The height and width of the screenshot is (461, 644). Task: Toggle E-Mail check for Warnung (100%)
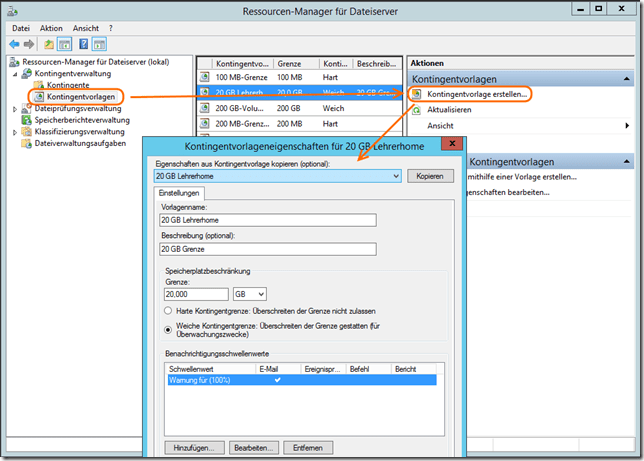(278, 380)
